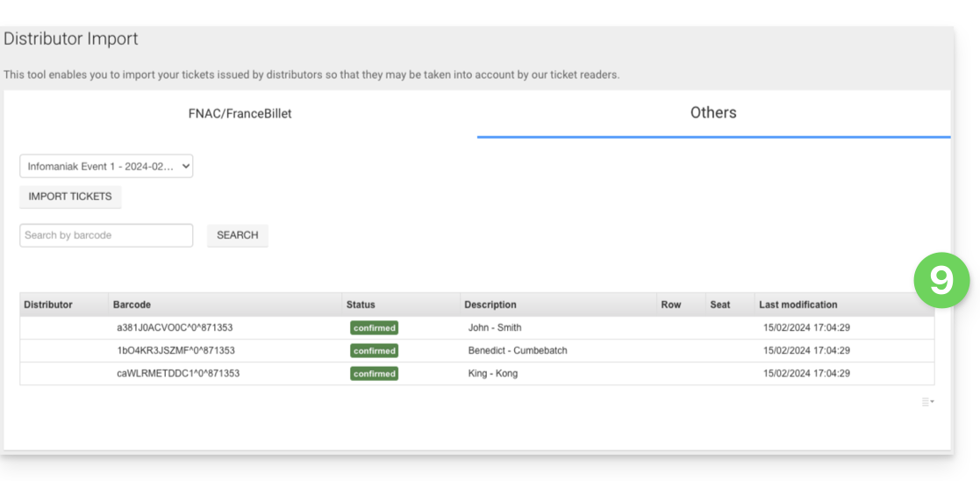Click confirmed badge for King - Kong

[374, 374]
